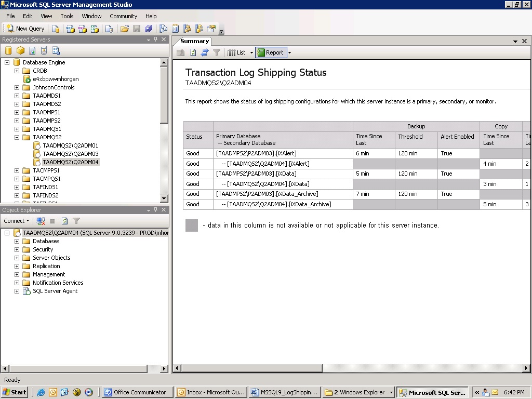This screenshot has width=532, height=399.
Task: Switch to MSSQL9_LogShipping Word document in taskbar
Action: click(284, 392)
